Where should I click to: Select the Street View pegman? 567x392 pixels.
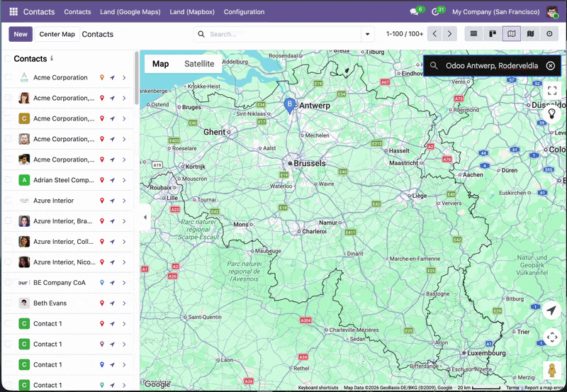pos(552,370)
